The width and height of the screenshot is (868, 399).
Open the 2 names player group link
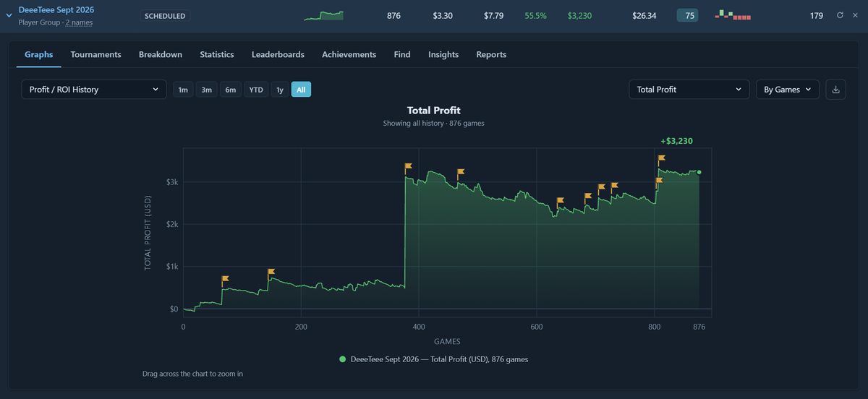pos(79,23)
